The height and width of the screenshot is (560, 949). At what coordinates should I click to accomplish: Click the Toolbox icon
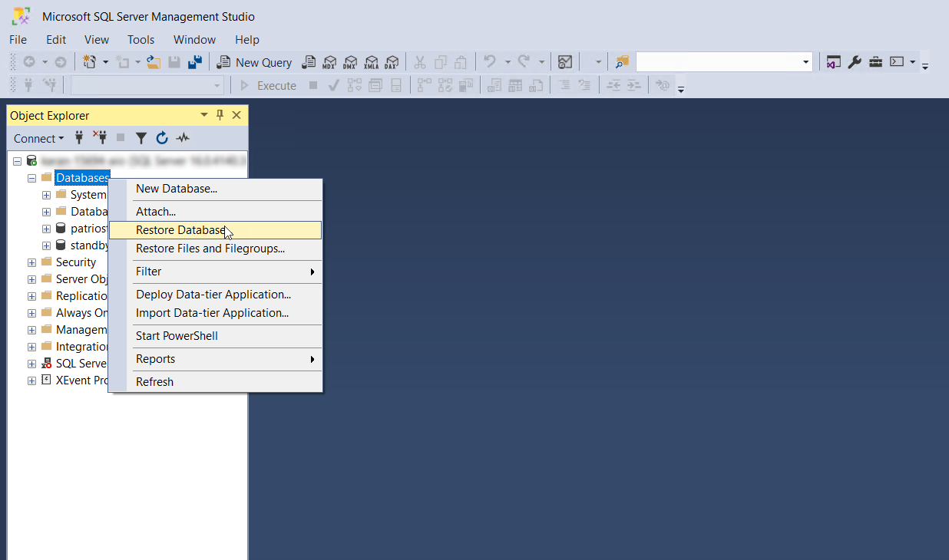875,62
